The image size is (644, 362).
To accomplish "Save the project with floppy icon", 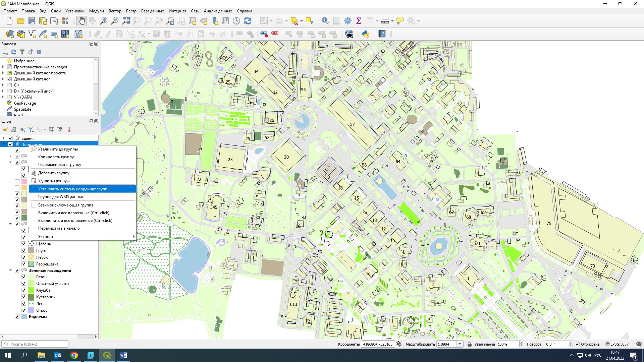I will [x=32, y=21].
